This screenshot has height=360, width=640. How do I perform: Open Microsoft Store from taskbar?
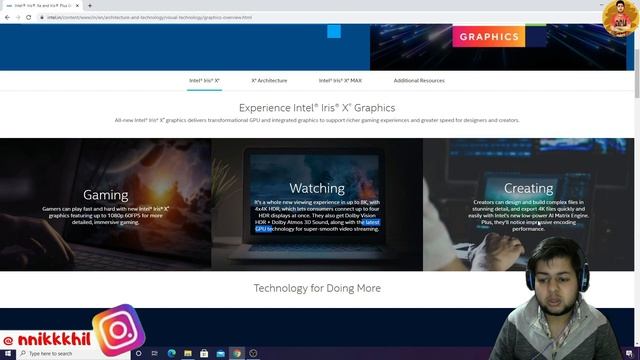[x=204, y=353]
